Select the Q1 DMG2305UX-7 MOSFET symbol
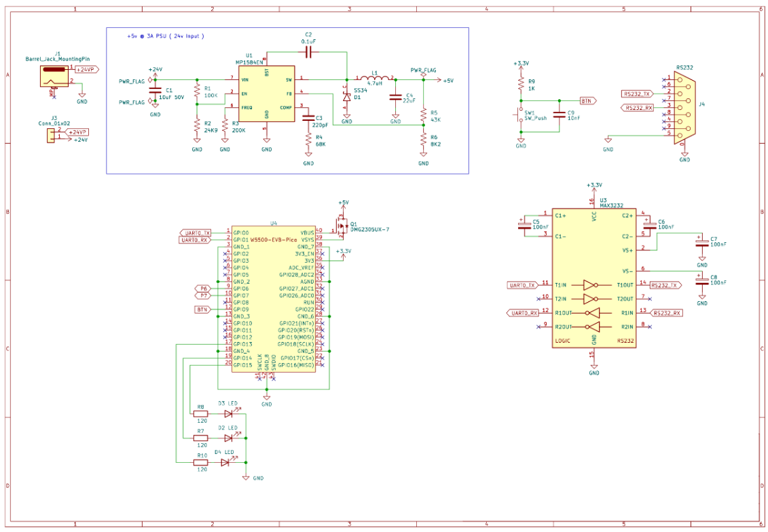Image resolution: width=768 pixels, height=532 pixels. click(x=342, y=226)
